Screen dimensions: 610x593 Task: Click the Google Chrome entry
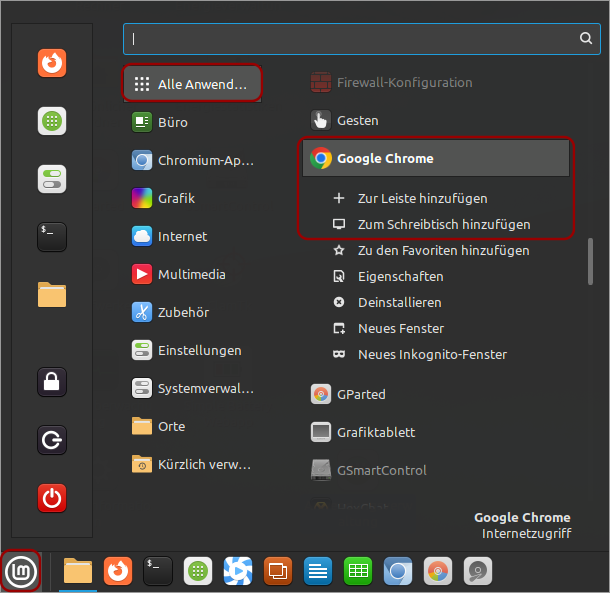[x=436, y=158]
